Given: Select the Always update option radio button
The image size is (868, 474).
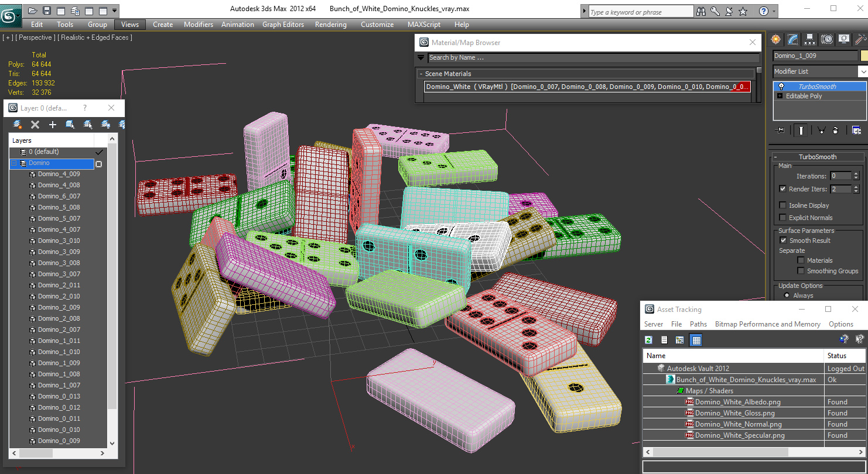Looking at the screenshot, I should click(786, 296).
